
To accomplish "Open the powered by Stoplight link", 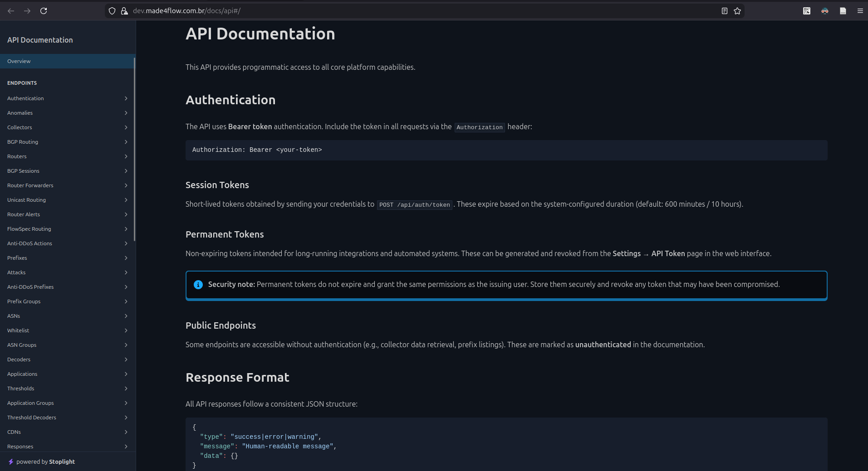I will 45,461.
